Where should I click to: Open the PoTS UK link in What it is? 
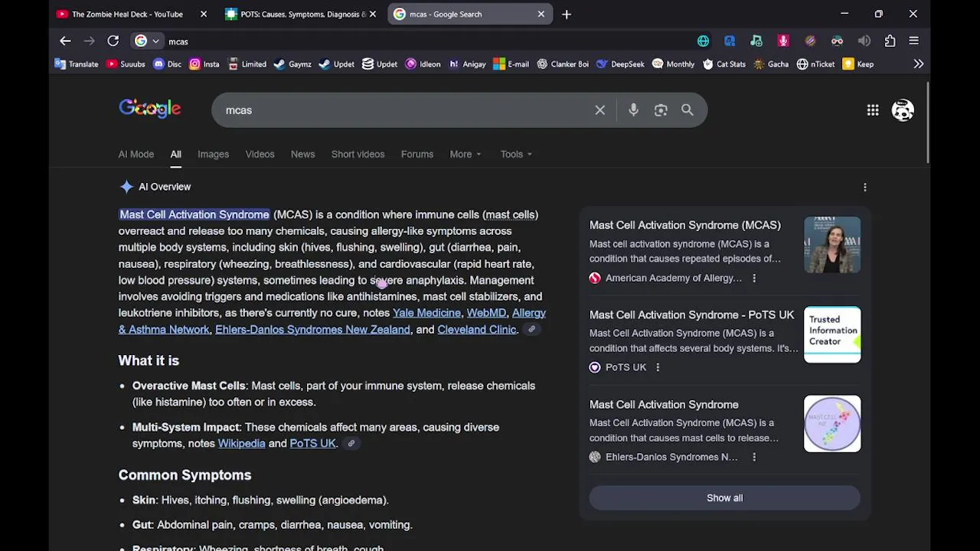[312, 443]
